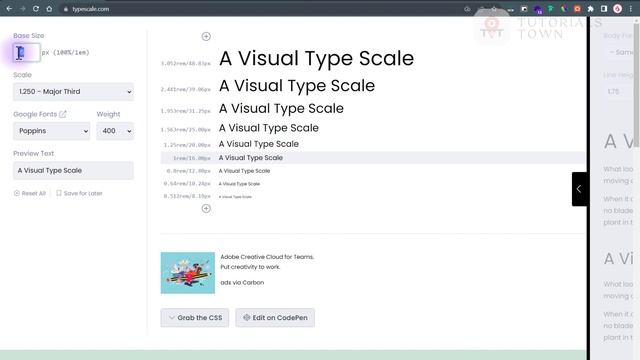Click the purple extension icon with badge
This screenshot has width=640, height=360.
[x=538, y=9]
